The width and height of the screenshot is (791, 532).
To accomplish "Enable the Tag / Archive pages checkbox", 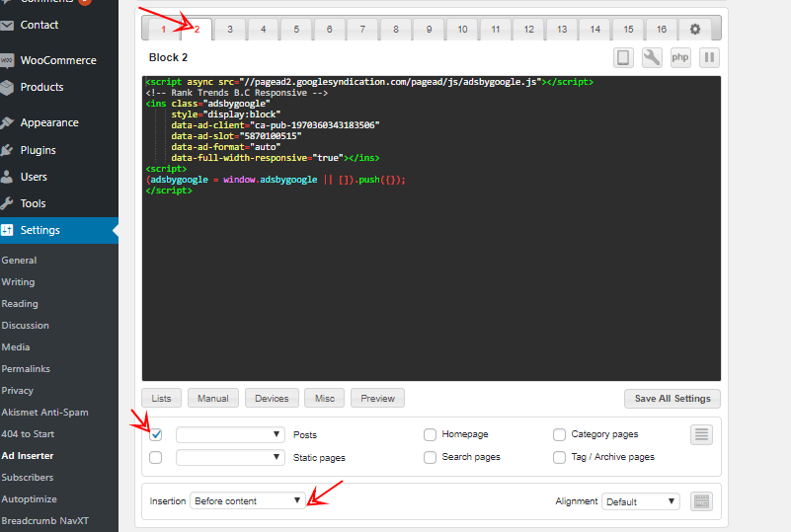I will pos(559,457).
